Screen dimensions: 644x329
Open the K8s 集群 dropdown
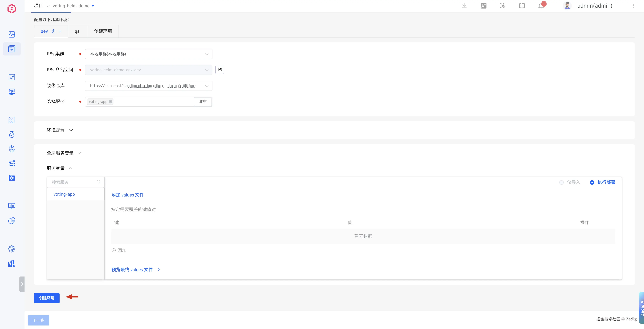[x=149, y=54]
